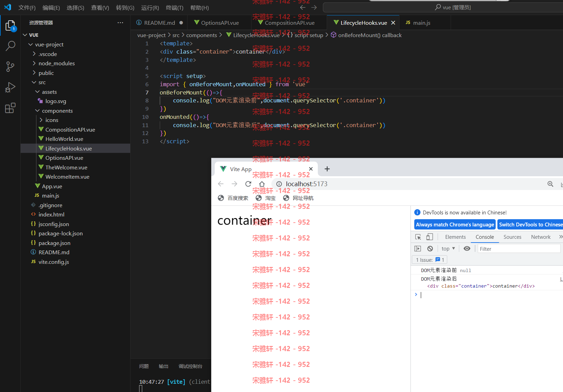Collapse the vue-project folder
Screen dimensions: 563x392
click(31, 44)
